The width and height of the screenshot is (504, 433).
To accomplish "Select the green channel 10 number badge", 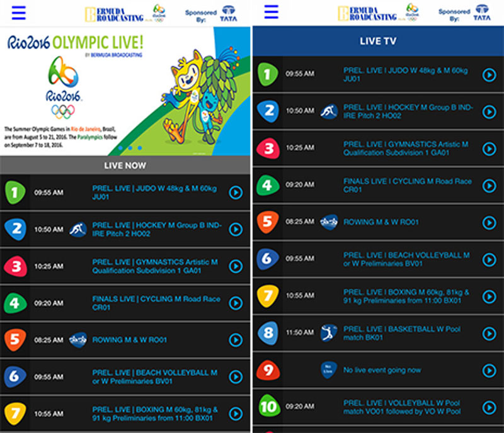I will coord(268,407).
